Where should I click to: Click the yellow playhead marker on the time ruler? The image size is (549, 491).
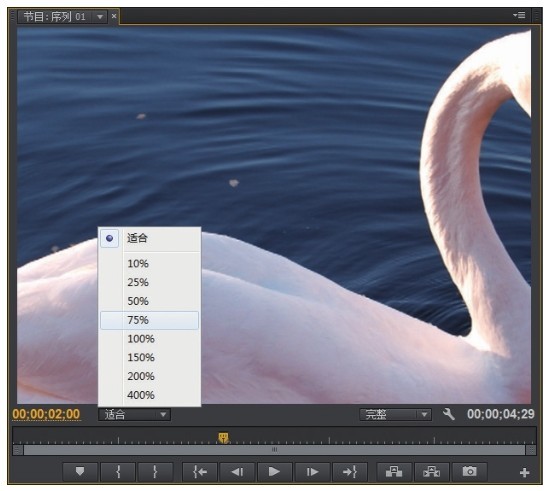224,438
